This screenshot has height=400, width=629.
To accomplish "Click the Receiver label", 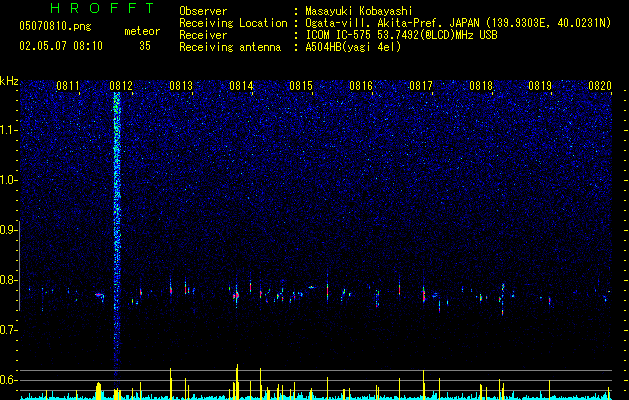I will 203,35.
